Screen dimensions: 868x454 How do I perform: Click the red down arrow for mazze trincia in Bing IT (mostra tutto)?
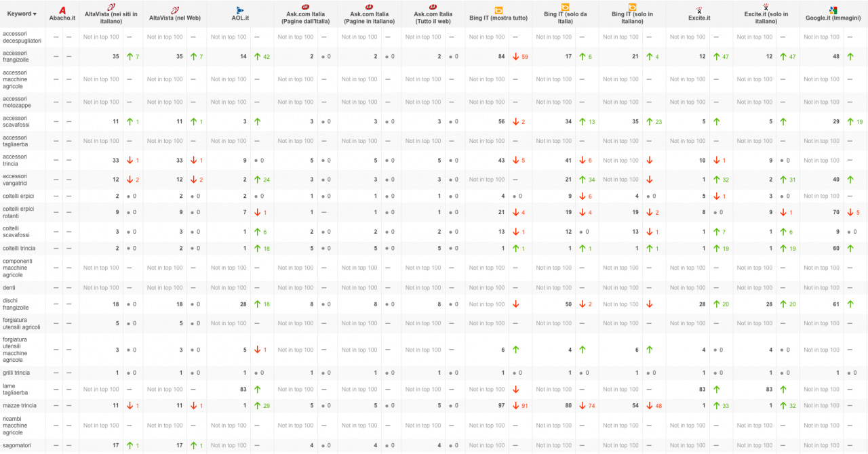tap(516, 405)
